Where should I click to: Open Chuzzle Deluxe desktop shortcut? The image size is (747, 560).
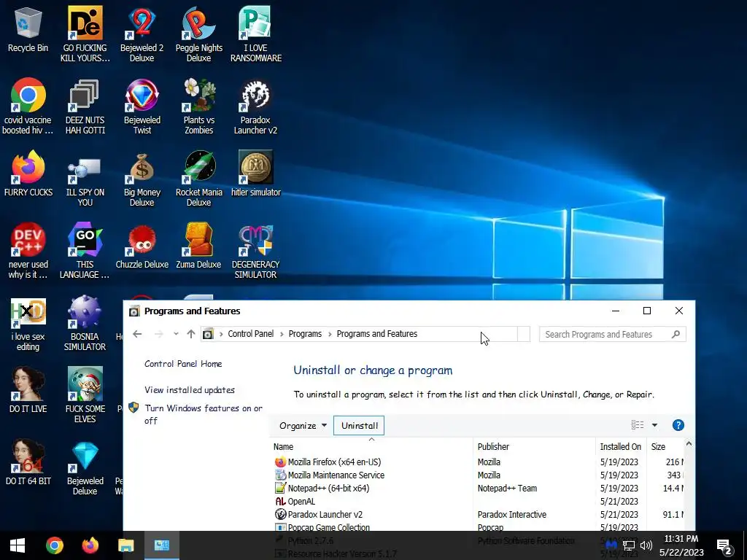(142, 246)
